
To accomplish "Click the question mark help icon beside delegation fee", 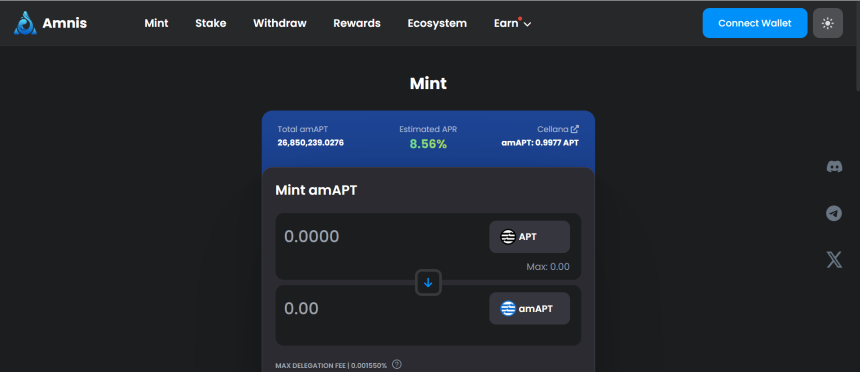I will [x=397, y=364].
